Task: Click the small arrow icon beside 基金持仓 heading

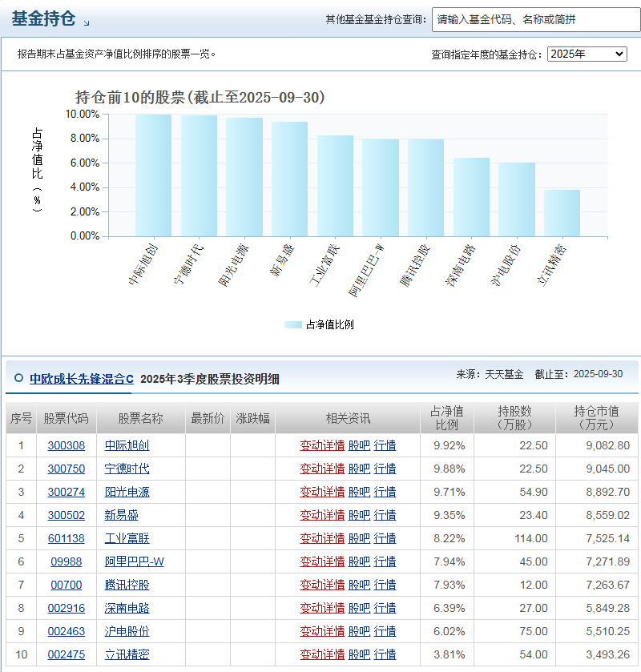Action: [87, 23]
